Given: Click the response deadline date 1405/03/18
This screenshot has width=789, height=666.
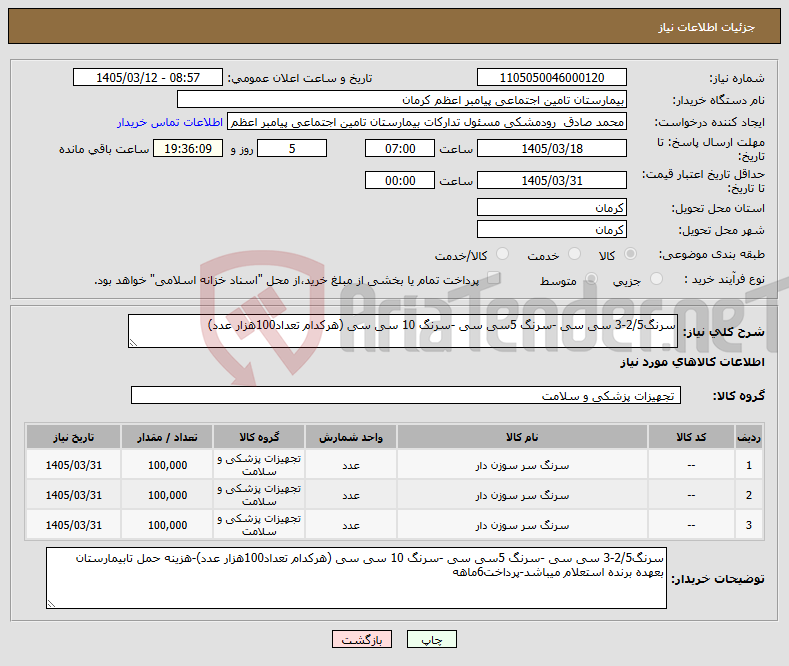Looking at the screenshot, I should [x=551, y=148].
